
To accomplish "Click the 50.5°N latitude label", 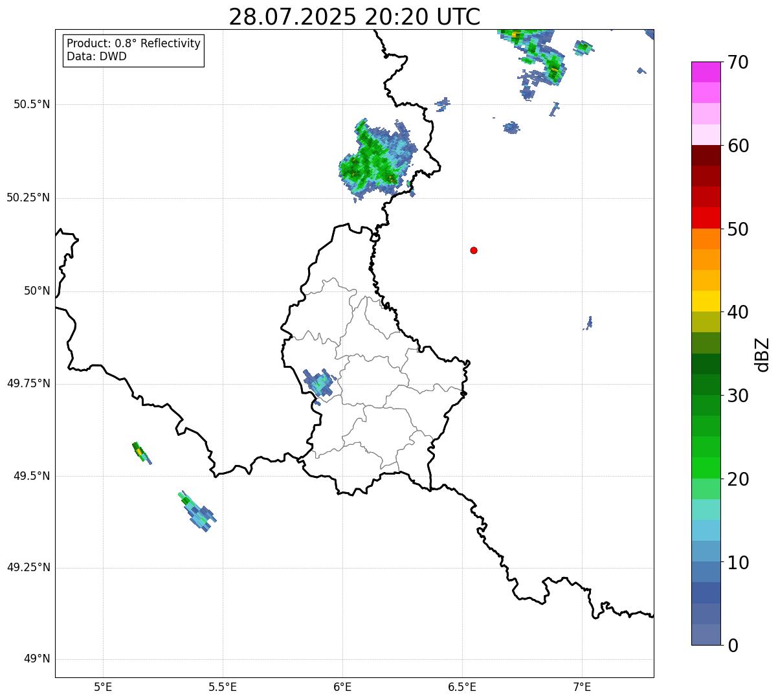I will click(32, 104).
